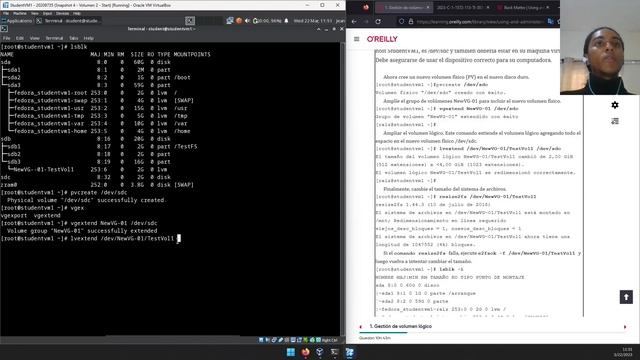This screenshot has width=640, height=360.
Task: Open VirtualBox Input menu
Action: coord(47,13)
